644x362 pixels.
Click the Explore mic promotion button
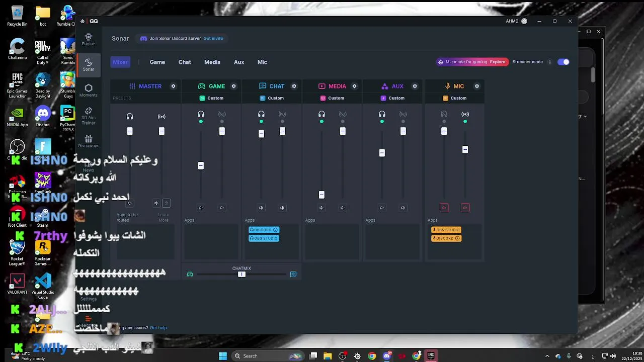click(x=498, y=62)
